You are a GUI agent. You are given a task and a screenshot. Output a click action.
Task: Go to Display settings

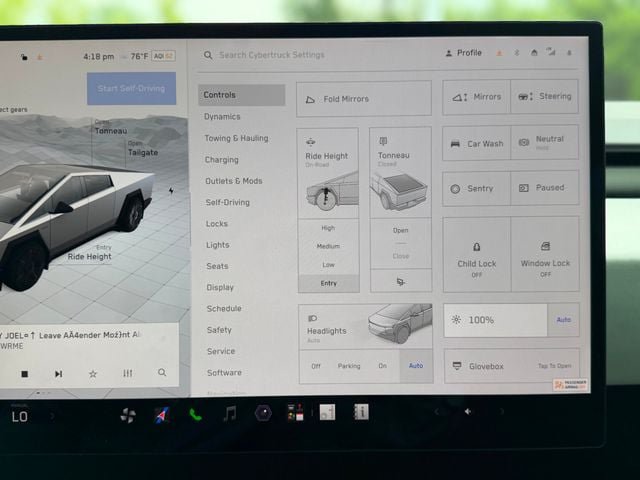point(220,287)
